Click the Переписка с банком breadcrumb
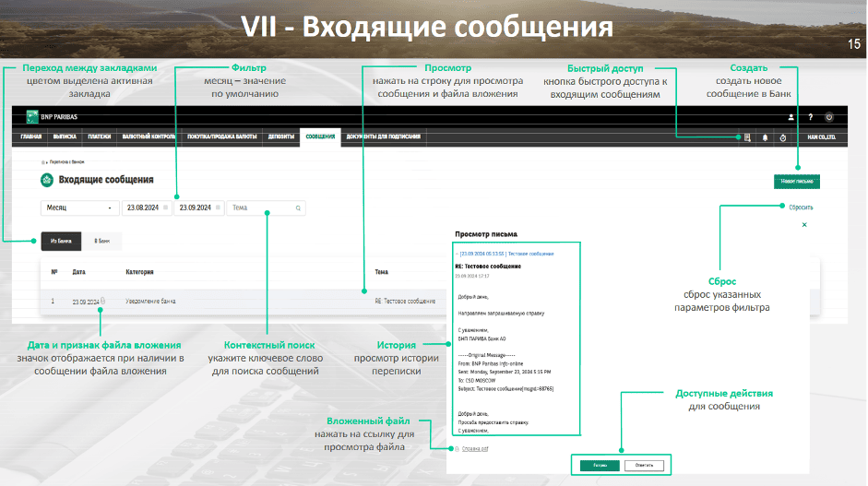 (x=66, y=162)
